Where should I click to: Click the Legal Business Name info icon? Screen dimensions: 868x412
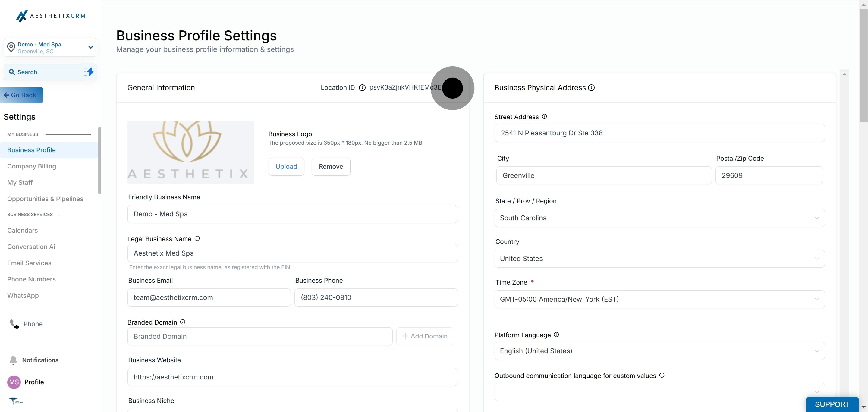197,238
